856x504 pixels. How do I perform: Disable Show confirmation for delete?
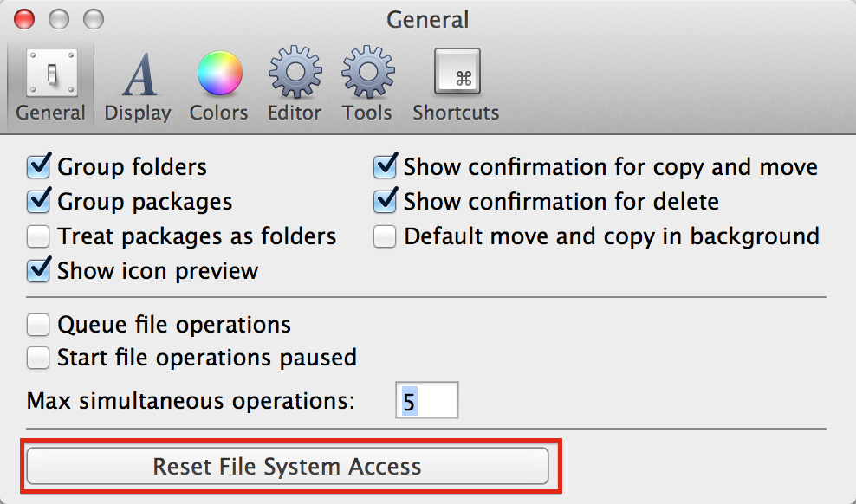386,202
